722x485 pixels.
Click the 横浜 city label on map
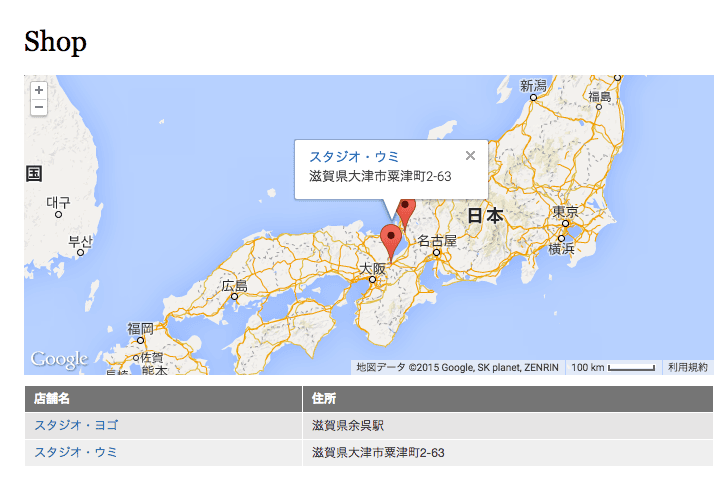[x=561, y=249]
